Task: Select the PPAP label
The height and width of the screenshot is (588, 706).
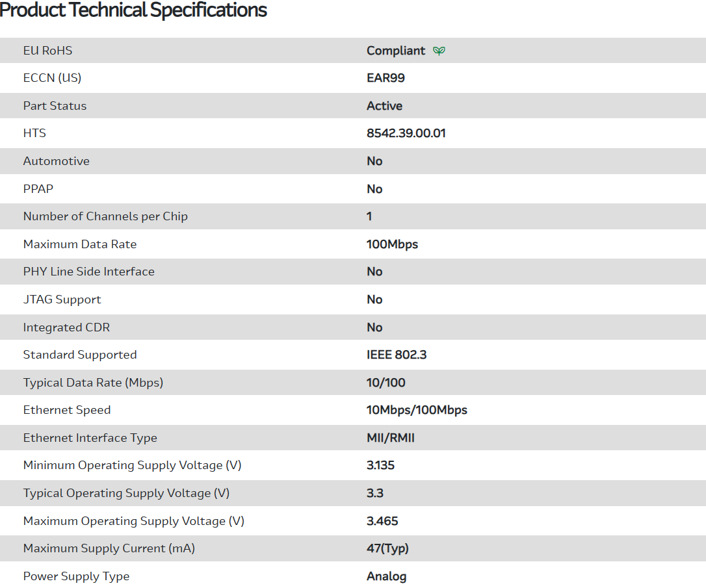Action: click(38, 189)
